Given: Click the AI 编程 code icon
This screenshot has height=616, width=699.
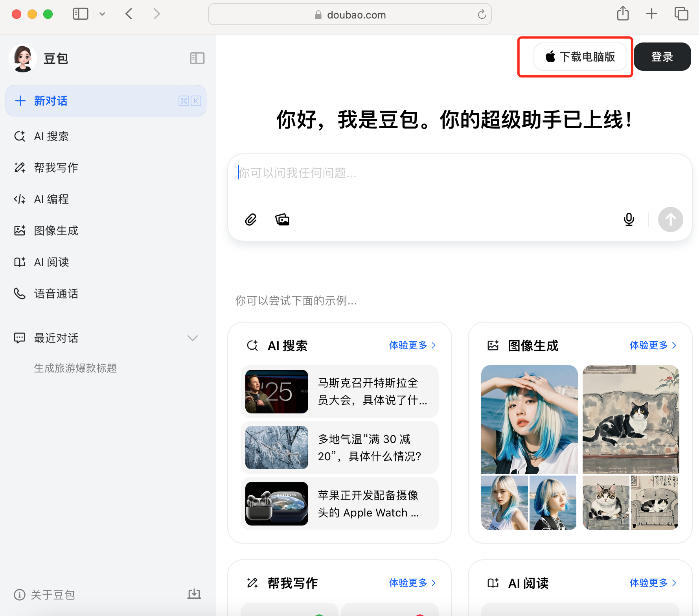Looking at the screenshot, I should pyautogui.click(x=20, y=199).
